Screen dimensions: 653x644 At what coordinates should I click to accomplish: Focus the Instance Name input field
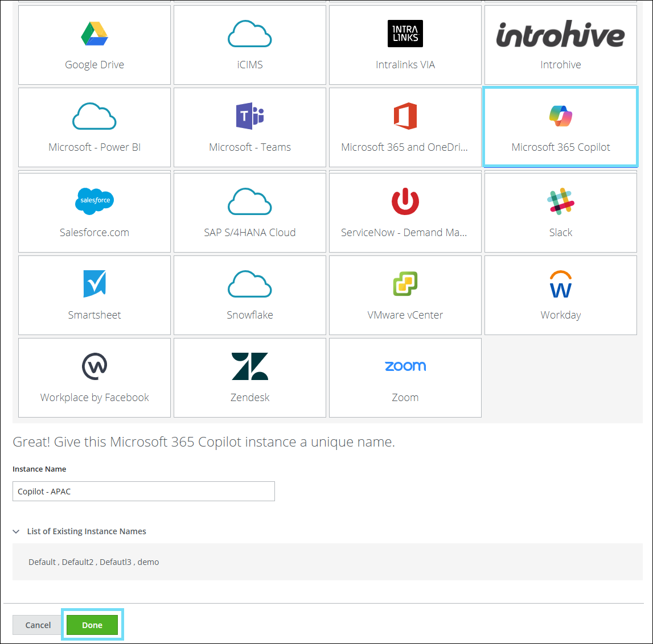click(143, 491)
